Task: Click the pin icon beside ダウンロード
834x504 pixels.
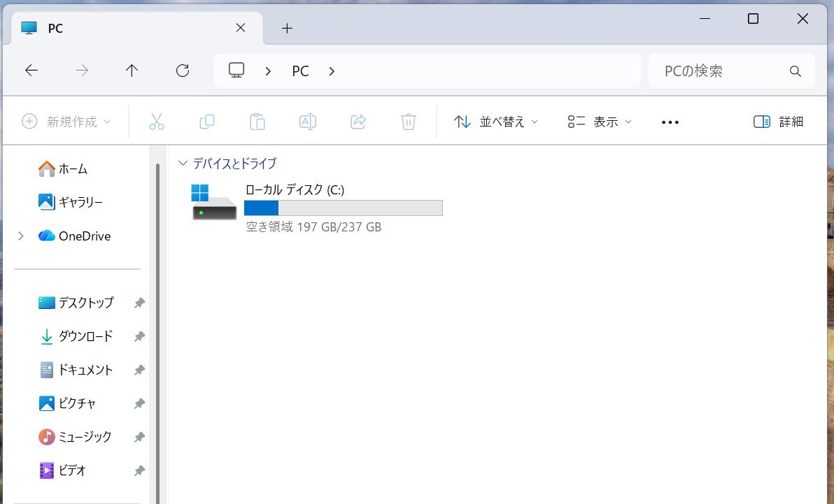Action: [x=139, y=336]
